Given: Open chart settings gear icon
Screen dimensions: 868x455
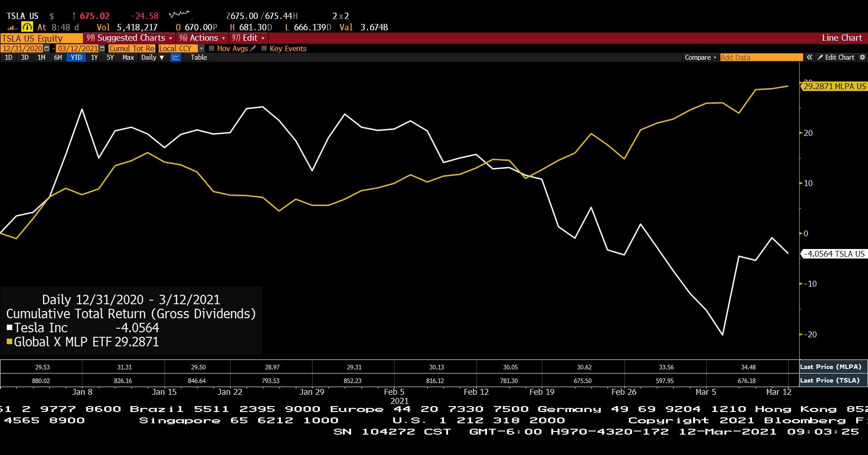Looking at the screenshot, I should (862, 57).
